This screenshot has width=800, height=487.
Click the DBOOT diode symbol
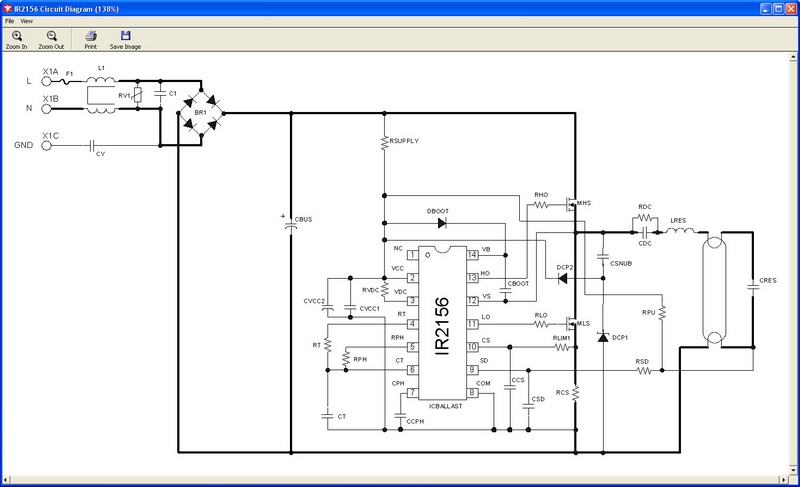tap(441, 223)
